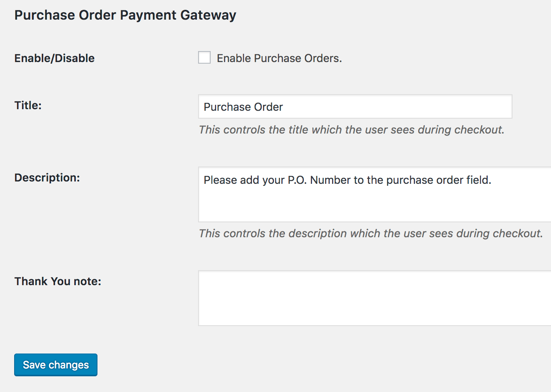This screenshot has height=392, width=551.
Task: Click the Purchase Order Payment Gateway heading
Action: click(x=125, y=15)
